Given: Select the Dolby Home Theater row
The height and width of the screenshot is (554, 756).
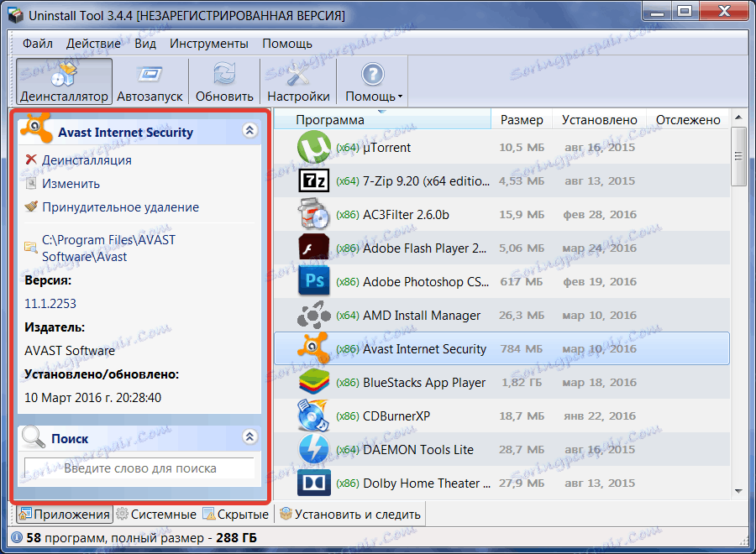Looking at the screenshot, I should click(501, 483).
